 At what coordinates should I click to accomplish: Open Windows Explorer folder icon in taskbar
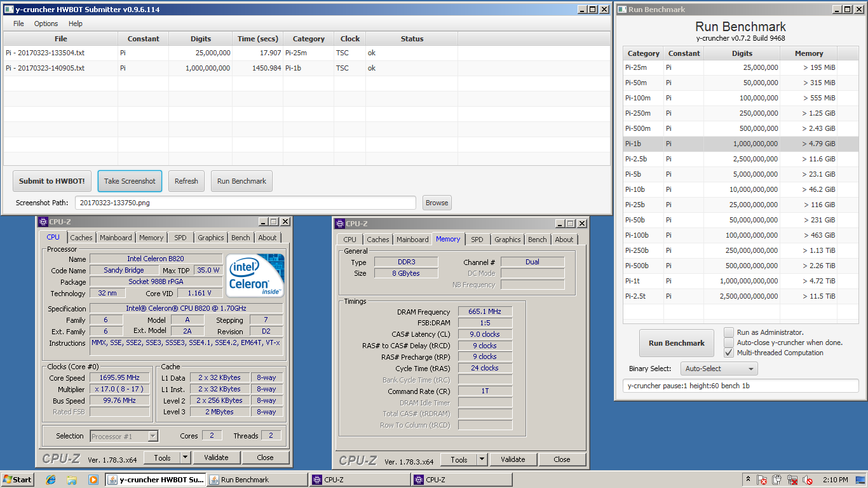pos(72,480)
